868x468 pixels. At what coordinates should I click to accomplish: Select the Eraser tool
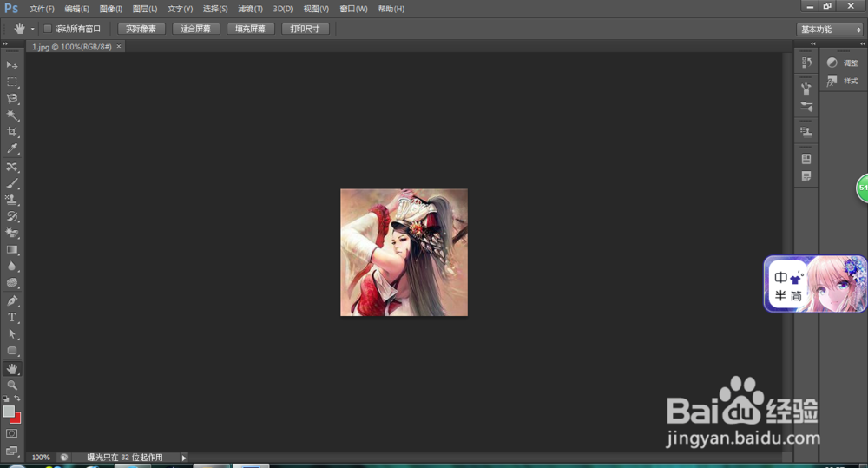click(x=11, y=234)
